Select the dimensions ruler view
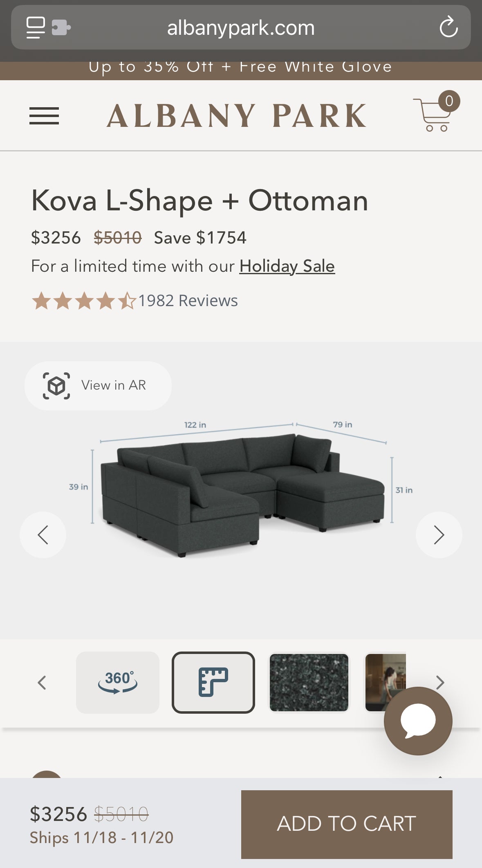Screen dimensions: 482x868 tap(213, 682)
